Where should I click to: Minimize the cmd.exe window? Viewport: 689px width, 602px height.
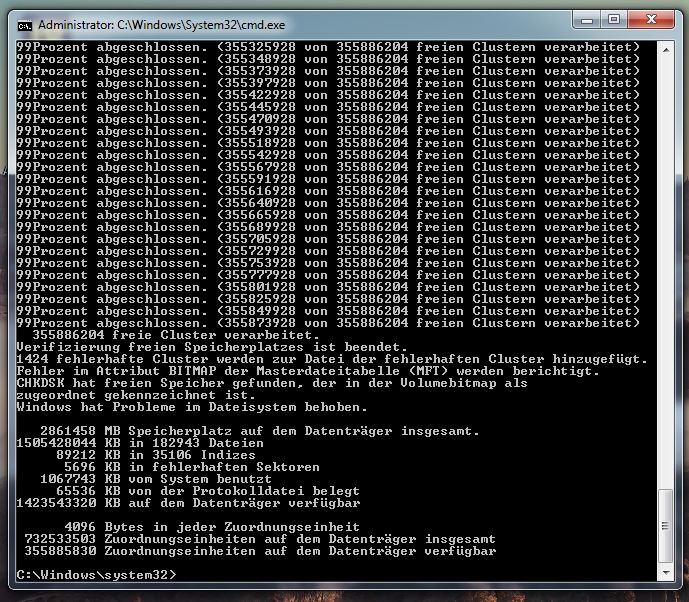(x=587, y=20)
